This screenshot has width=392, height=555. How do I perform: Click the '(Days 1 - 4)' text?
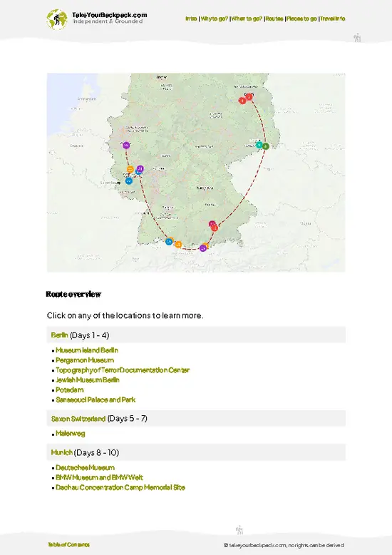[90, 335]
